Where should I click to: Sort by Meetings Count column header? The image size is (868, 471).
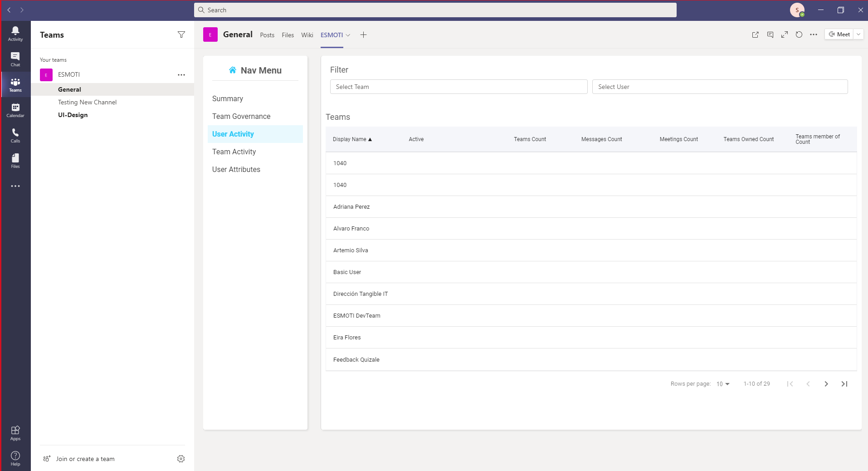pos(679,139)
